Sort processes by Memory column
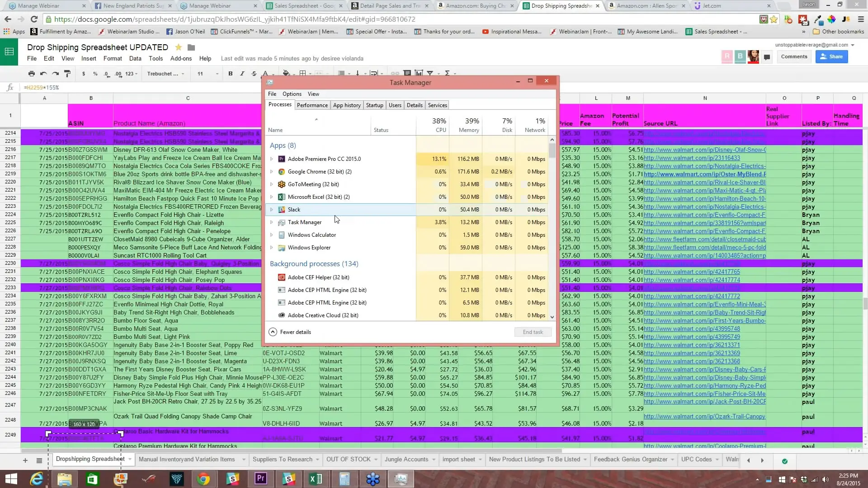The image size is (868, 488). click(466, 125)
